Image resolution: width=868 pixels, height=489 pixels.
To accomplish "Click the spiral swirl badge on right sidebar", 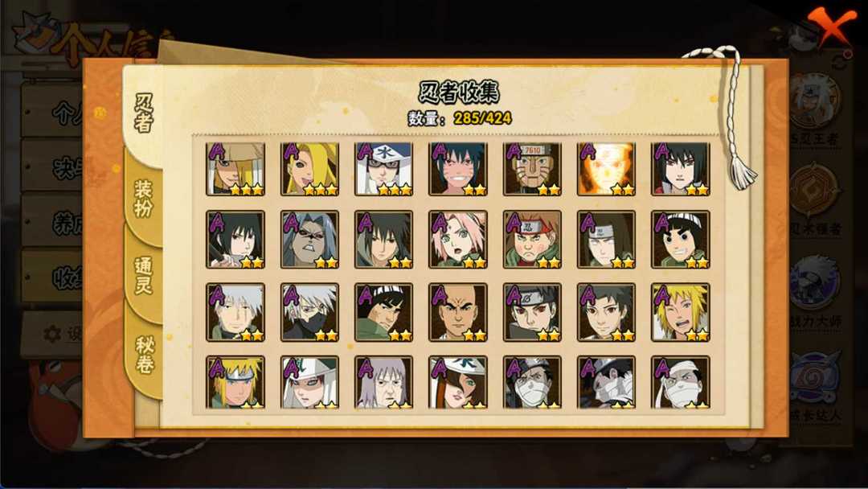I will pos(815,376).
